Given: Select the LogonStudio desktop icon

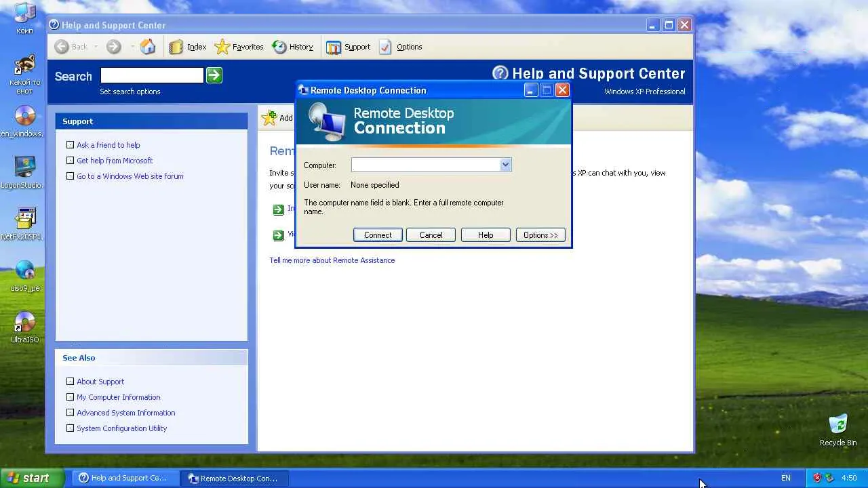Looking at the screenshot, I should click(25, 173).
